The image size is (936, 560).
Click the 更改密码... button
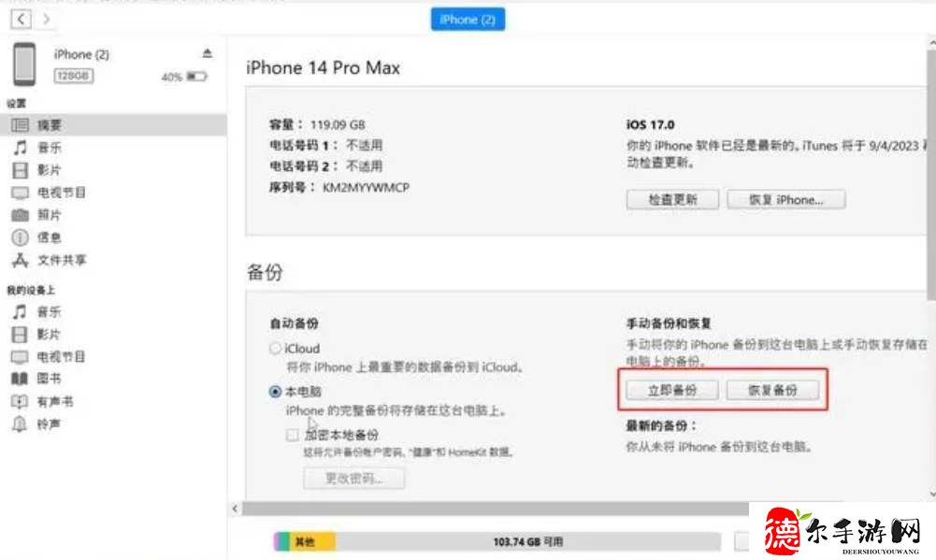354,479
